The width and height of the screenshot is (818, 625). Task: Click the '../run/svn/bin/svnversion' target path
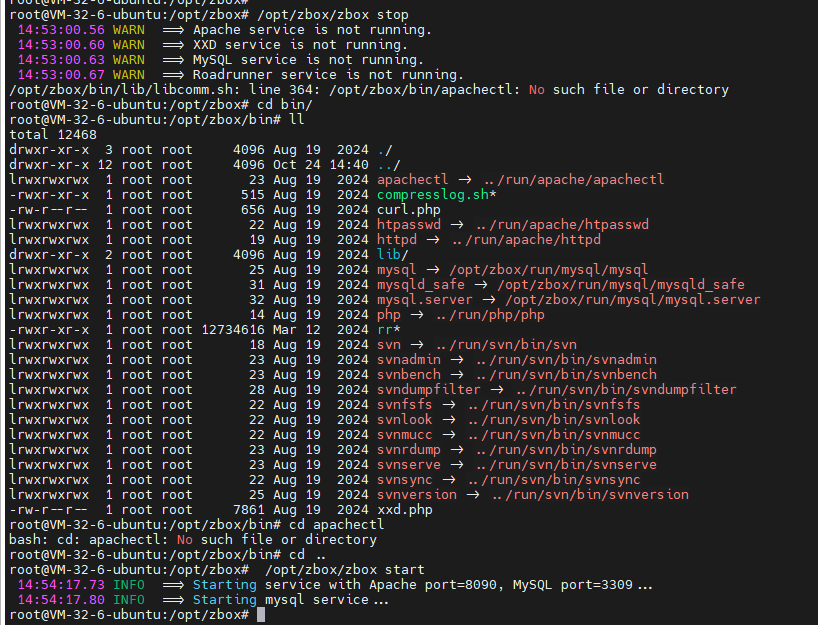point(590,495)
